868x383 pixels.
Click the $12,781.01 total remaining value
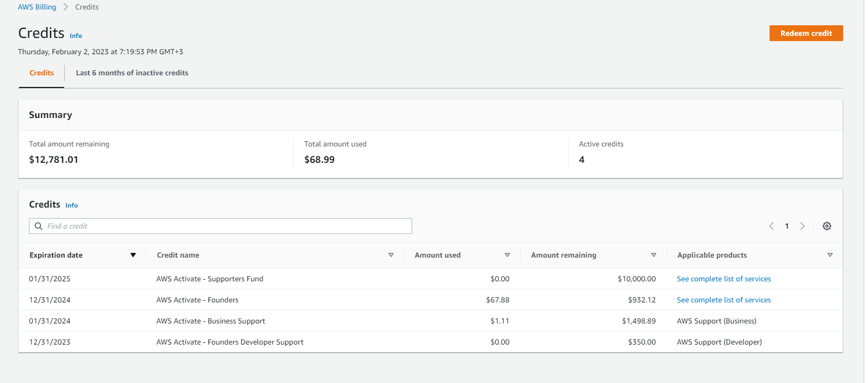click(54, 160)
